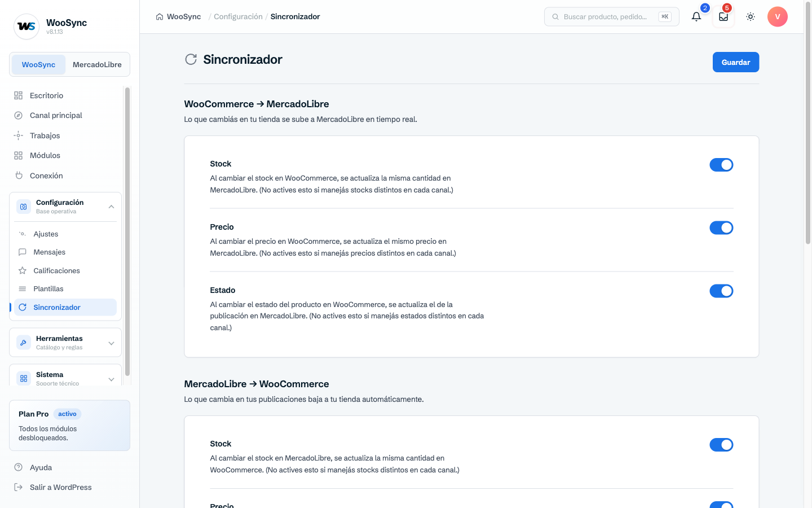Open the inbox tray icon
This screenshot has width=812, height=508.
723,17
